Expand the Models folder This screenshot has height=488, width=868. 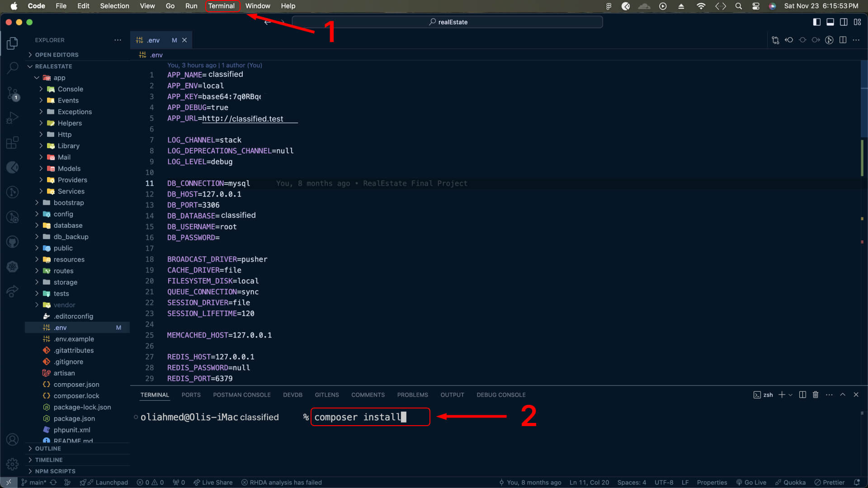tap(69, 169)
